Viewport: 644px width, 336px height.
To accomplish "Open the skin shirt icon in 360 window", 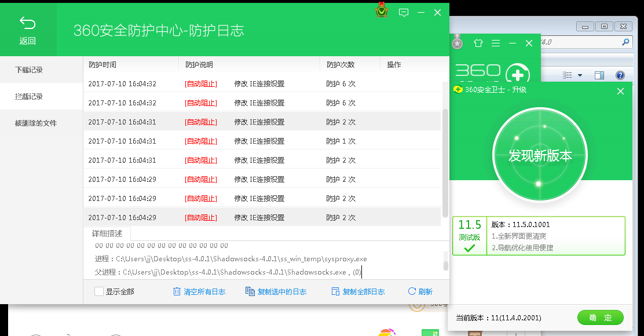I will (478, 43).
